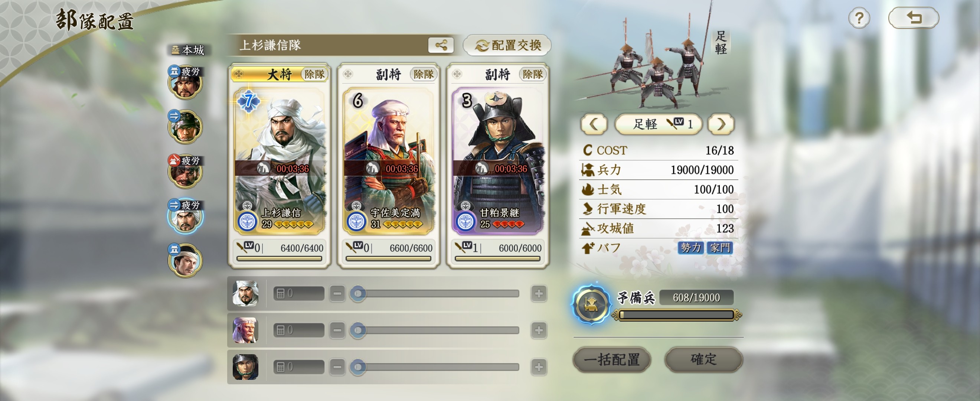Select the first fatigued unit portrait in sidebar
The image size is (980, 401).
point(185,82)
